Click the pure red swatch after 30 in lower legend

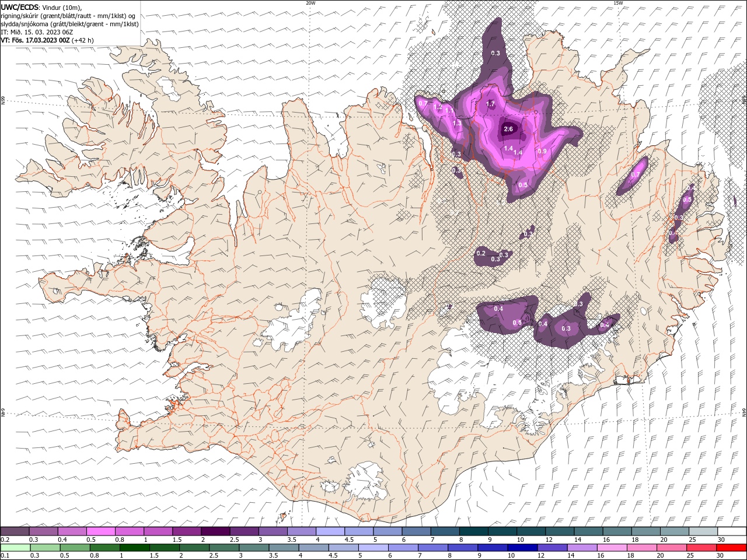click(731, 548)
